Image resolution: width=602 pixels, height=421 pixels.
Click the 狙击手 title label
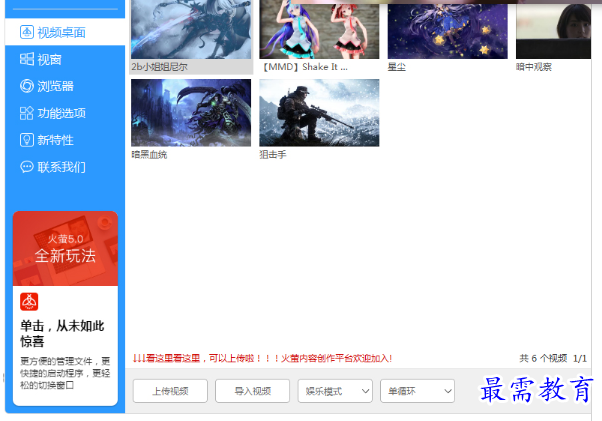tap(273, 155)
